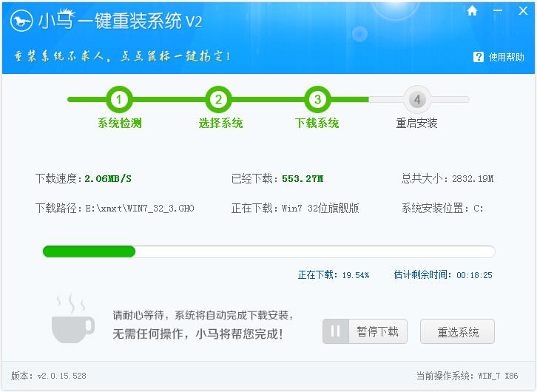Click the 重启安装 step label
The image size is (537, 392).
coord(416,124)
